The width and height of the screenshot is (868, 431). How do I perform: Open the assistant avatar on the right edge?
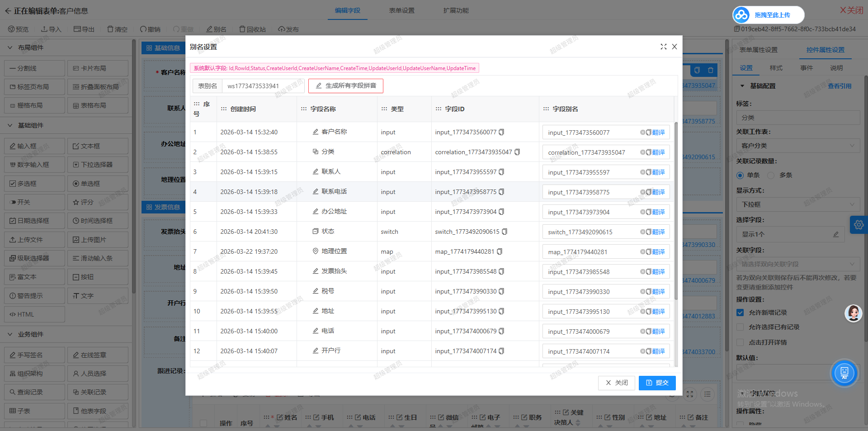pos(854,313)
